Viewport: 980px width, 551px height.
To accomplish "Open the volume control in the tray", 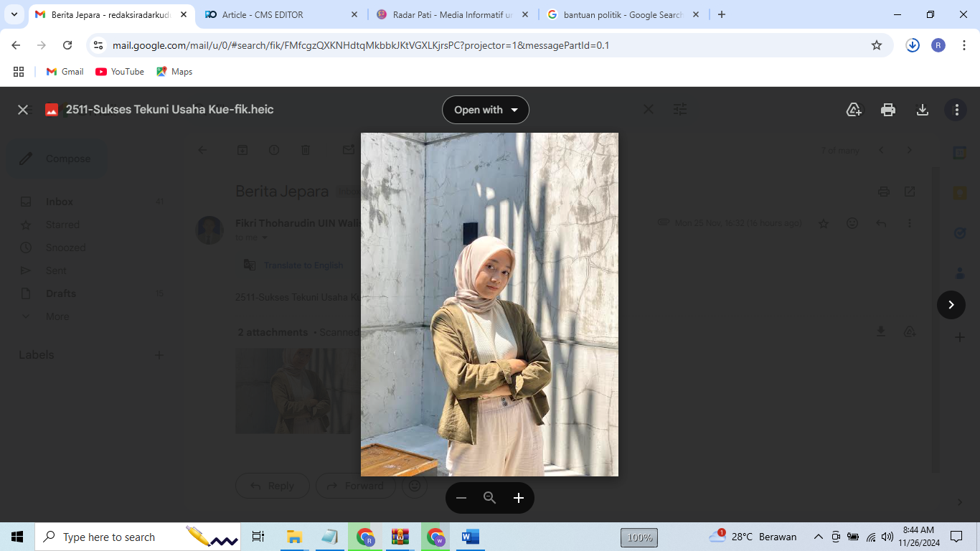I will 887,537.
